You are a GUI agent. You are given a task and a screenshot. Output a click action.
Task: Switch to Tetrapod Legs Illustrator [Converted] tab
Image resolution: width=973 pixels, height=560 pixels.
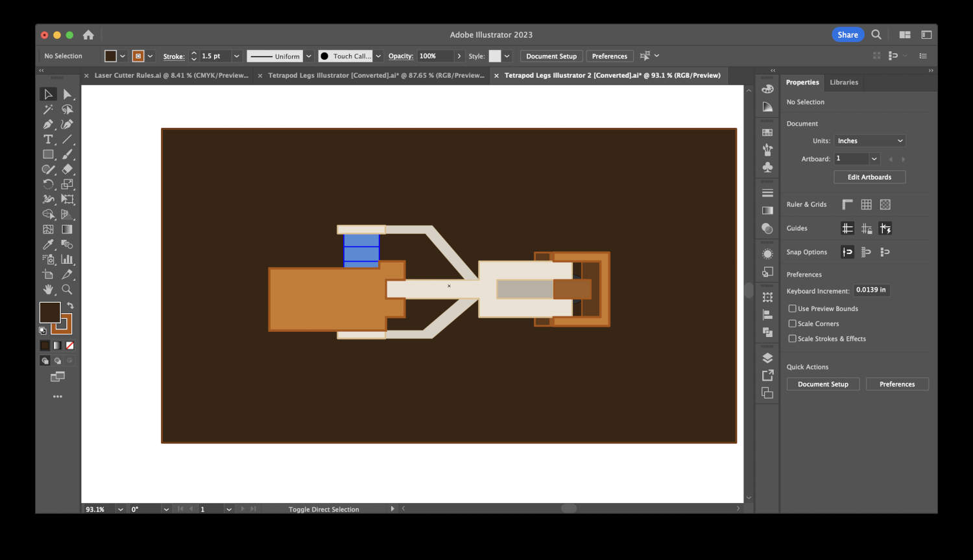pyautogui.click(x=376, y=75)
